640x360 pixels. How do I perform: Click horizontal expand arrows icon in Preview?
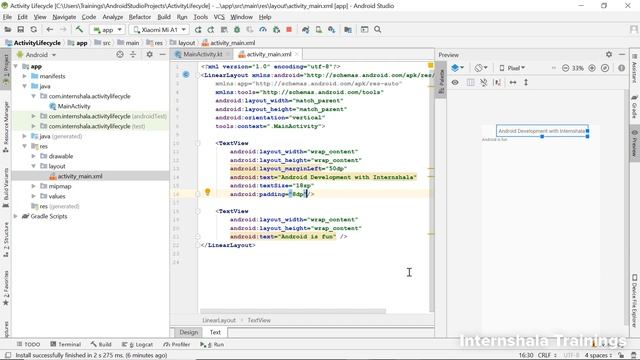(513, 82)
